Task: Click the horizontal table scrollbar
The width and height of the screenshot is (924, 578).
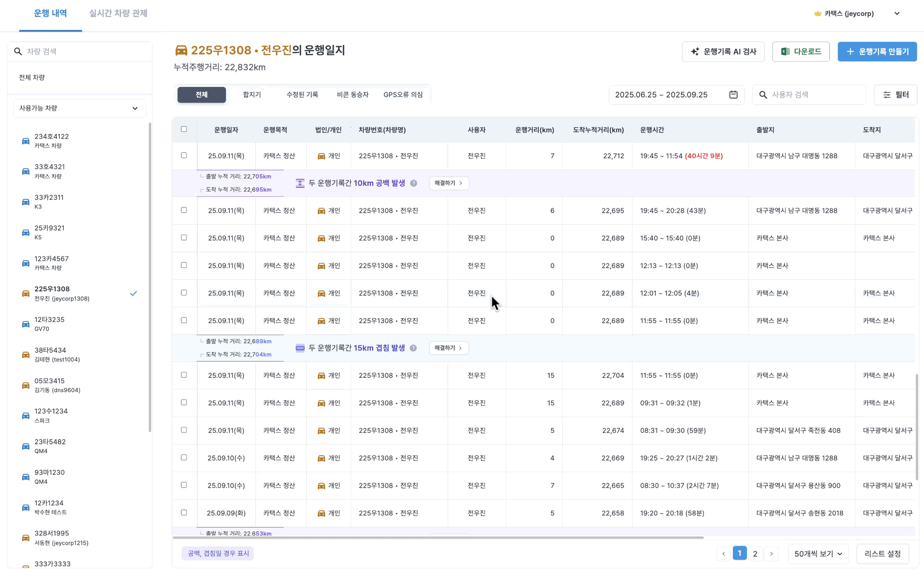Action: (438, 538)
